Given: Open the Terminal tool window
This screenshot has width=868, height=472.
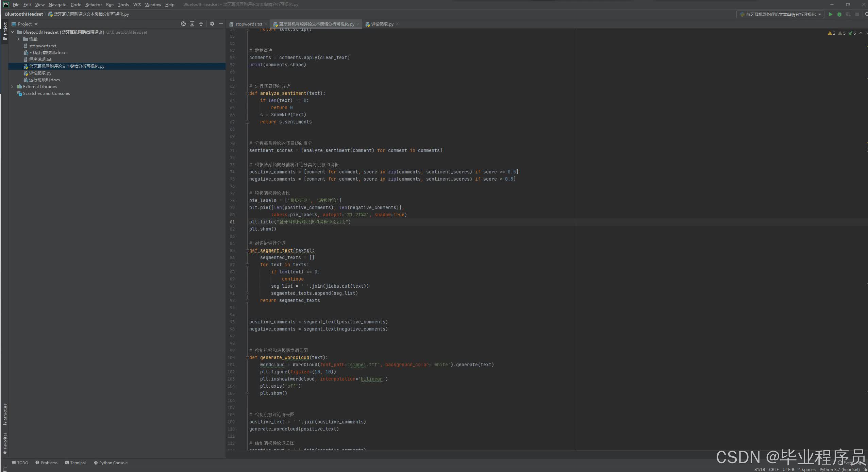Looking at the screenshot, I should (x=75, y=463).
